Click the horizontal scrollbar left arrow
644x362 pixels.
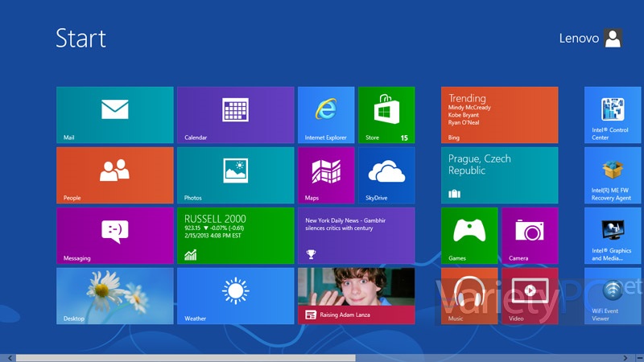pos(10,358)
